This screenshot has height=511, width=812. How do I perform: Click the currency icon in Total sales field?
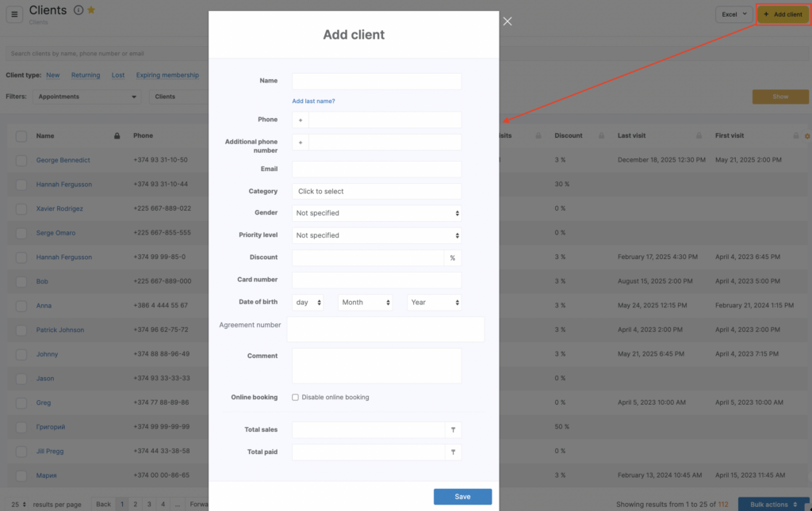[453, 430]
